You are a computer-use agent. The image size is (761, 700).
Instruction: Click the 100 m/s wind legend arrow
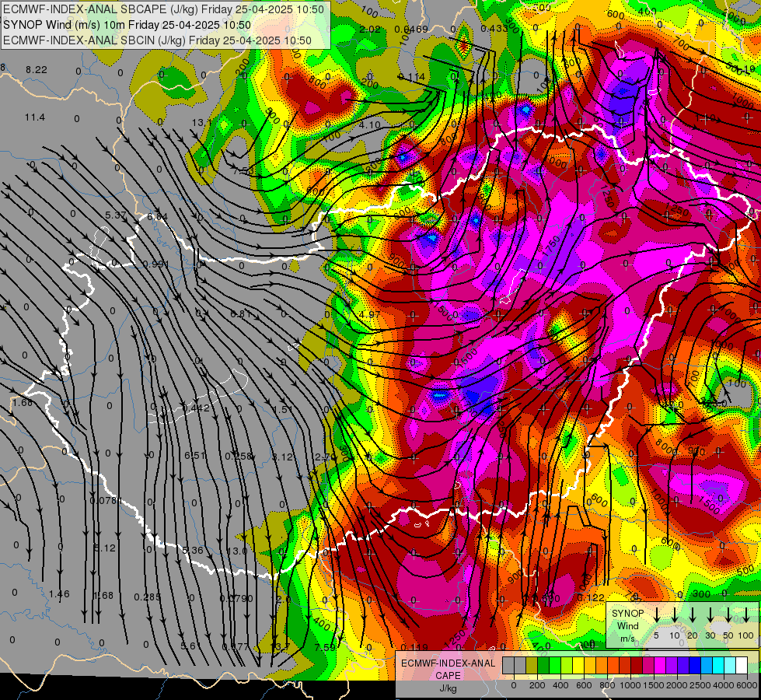[x=746, y=614]
